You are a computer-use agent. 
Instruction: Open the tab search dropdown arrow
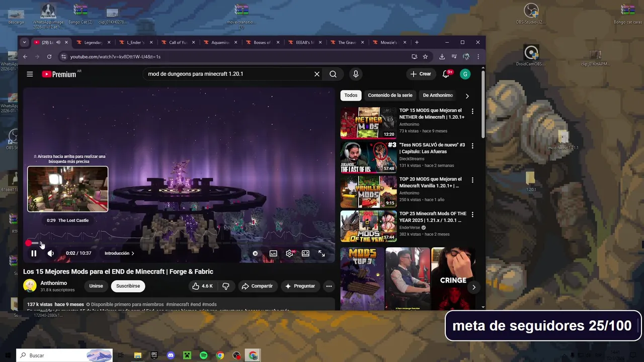point(24,42)
